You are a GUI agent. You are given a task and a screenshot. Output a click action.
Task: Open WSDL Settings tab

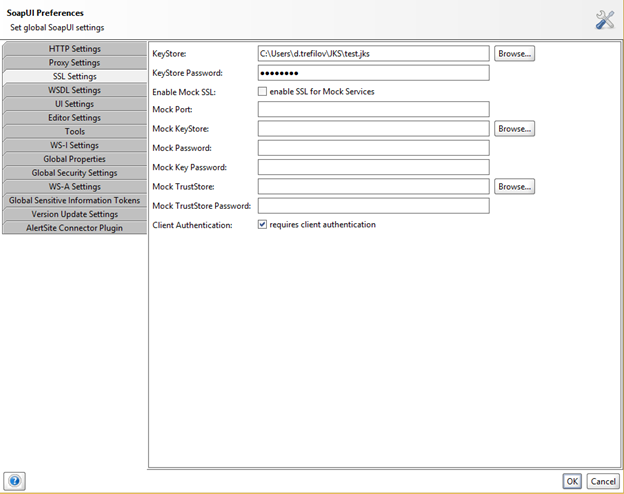[x=74, y=90]
